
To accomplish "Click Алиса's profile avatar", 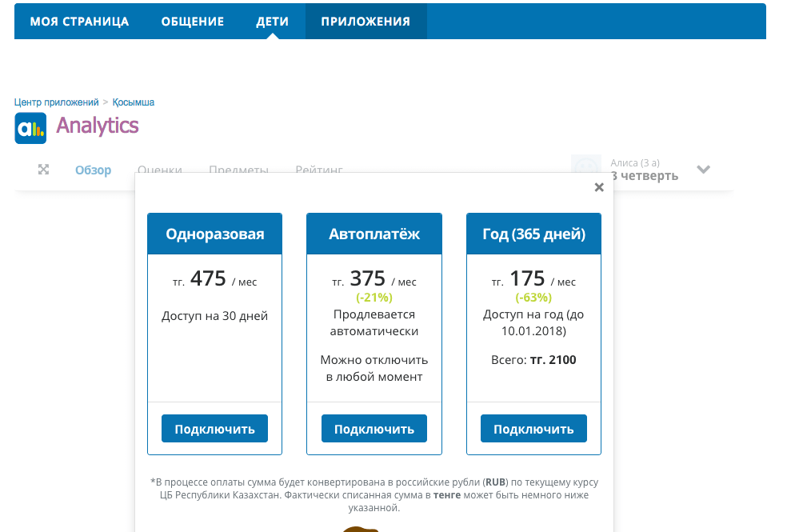I will 585,165.
